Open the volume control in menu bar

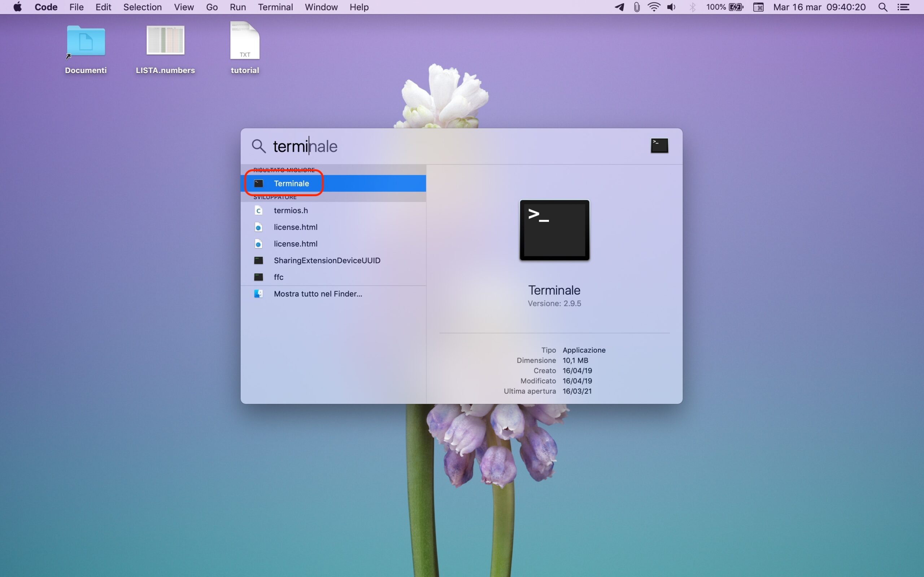pos(671,7)
